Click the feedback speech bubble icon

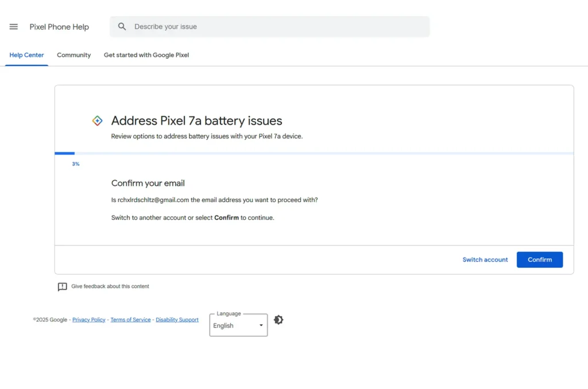pos(63,287)
